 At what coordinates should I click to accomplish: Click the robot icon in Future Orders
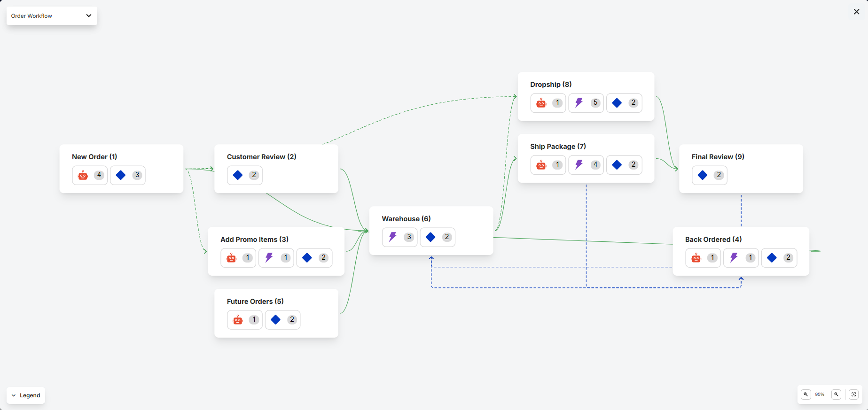pyautogui.click(x=238, y=320)
